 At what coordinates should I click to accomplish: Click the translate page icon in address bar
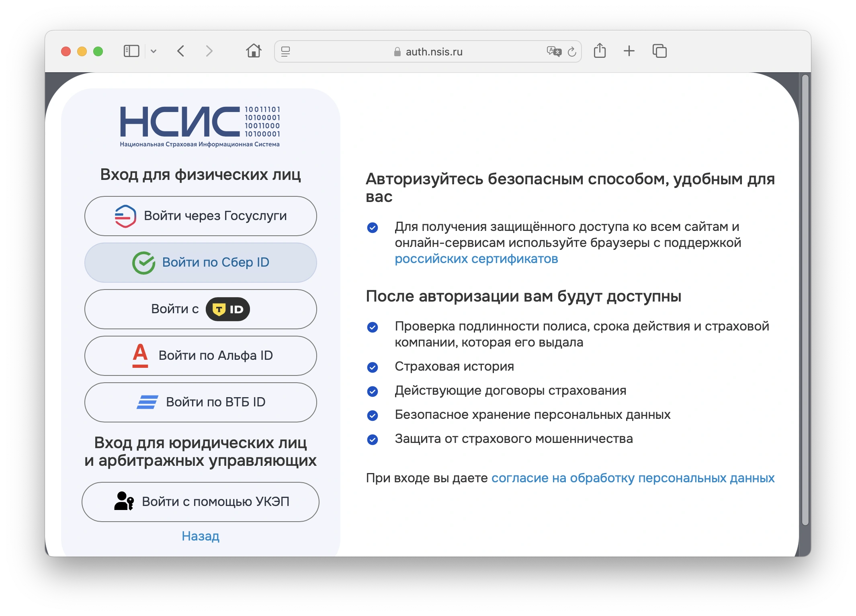(553, 51)
